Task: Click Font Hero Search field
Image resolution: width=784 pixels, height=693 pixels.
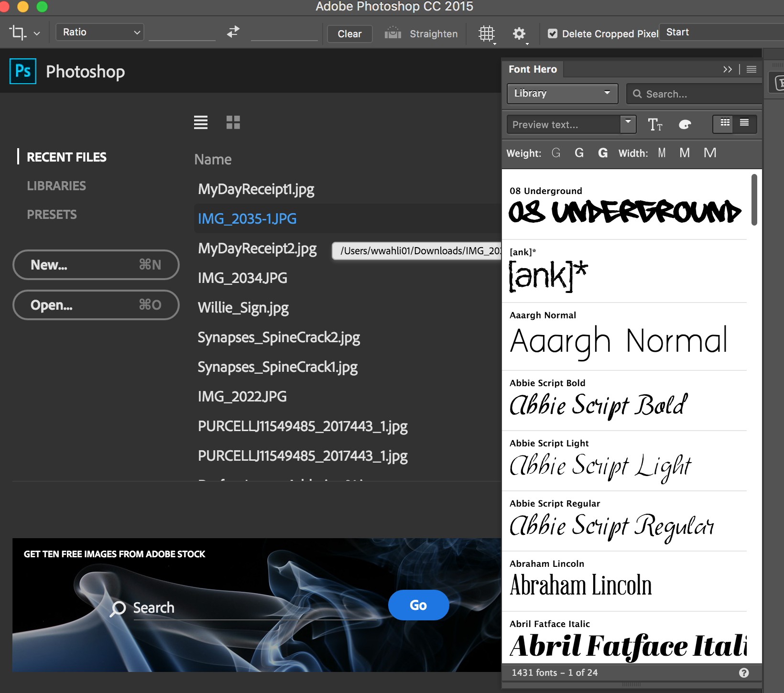Action: pyautogui.click(x=695, y=94)
